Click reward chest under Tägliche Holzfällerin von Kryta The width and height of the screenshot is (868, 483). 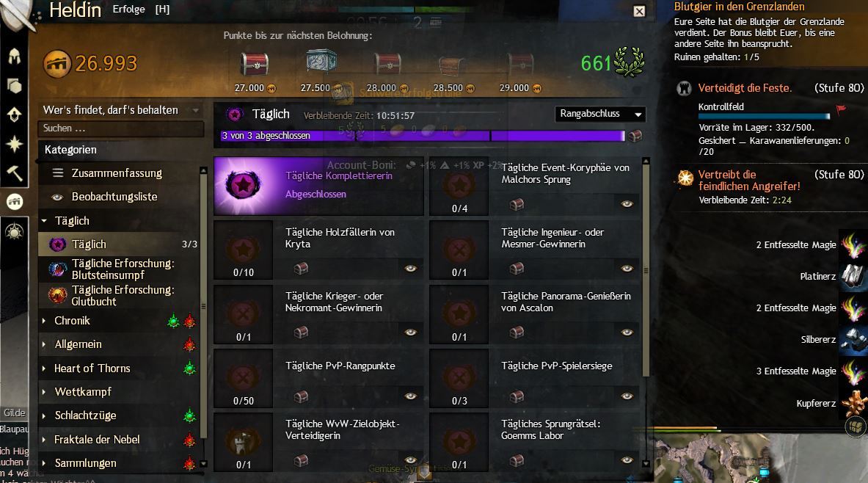coord(301,269)
